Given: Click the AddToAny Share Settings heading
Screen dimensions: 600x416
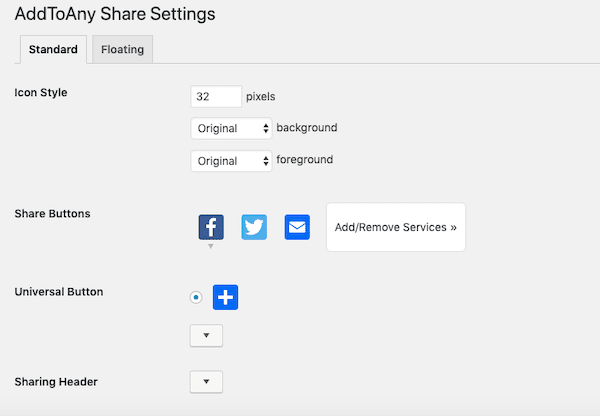Looking at the screenshot, I should [x=115, y=14].
